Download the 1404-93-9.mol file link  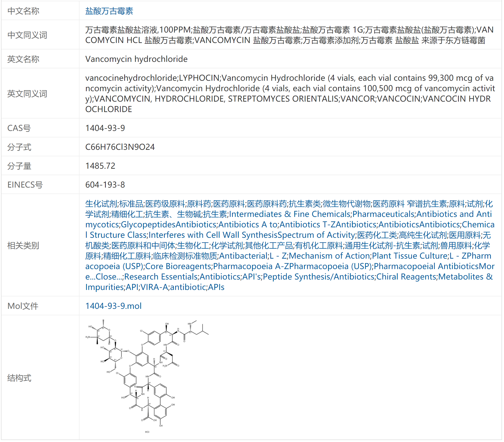[x=113, y=306]
